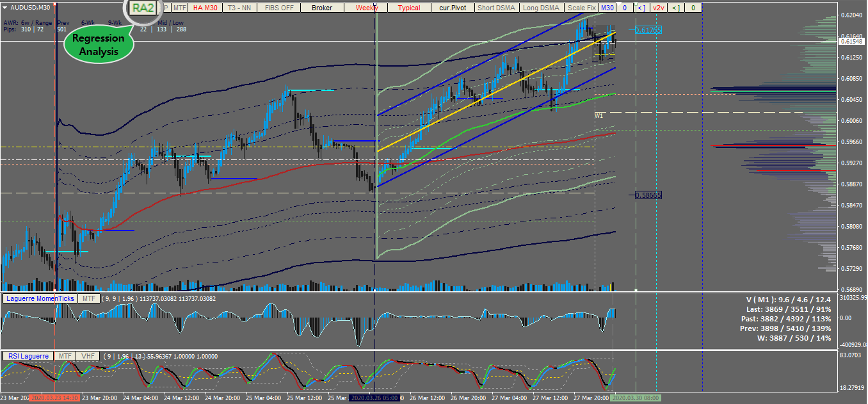Toggle the HA M30 Heiken Ashi button

tap(205, 8)
